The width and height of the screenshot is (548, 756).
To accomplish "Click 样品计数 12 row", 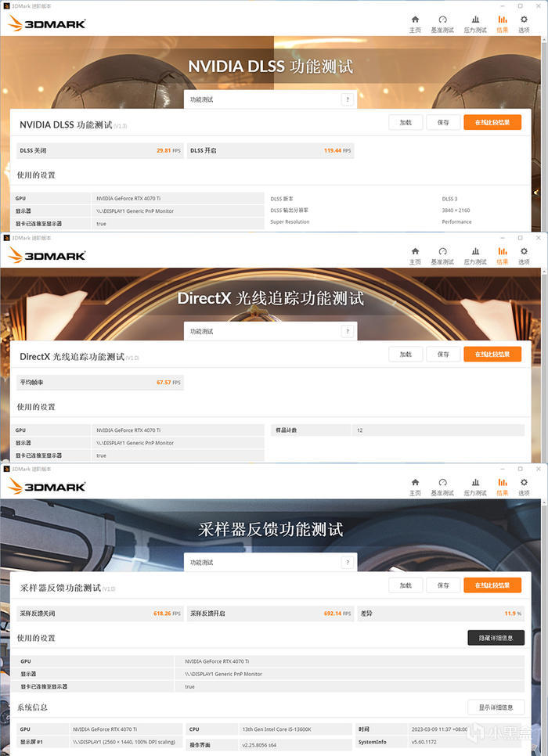I will click(x=398, y=430).
